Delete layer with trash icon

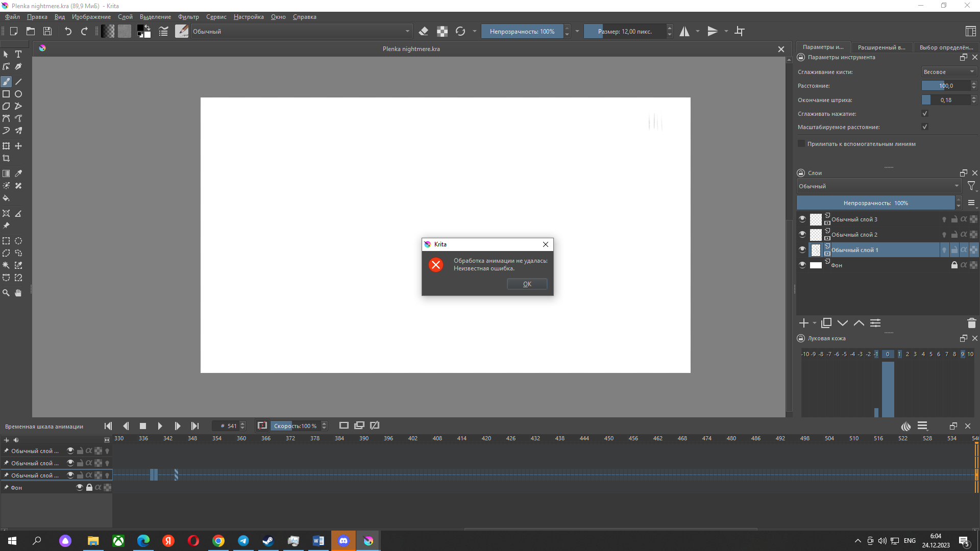click(971, 323)
